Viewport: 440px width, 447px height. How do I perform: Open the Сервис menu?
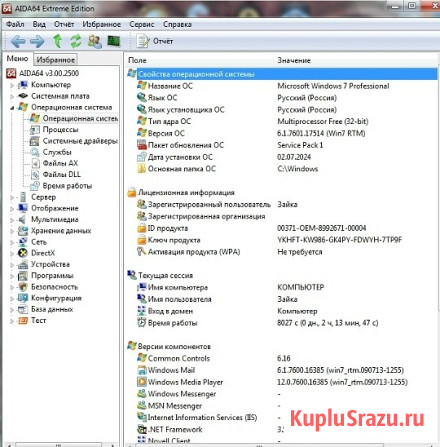[x=142, y=24]
